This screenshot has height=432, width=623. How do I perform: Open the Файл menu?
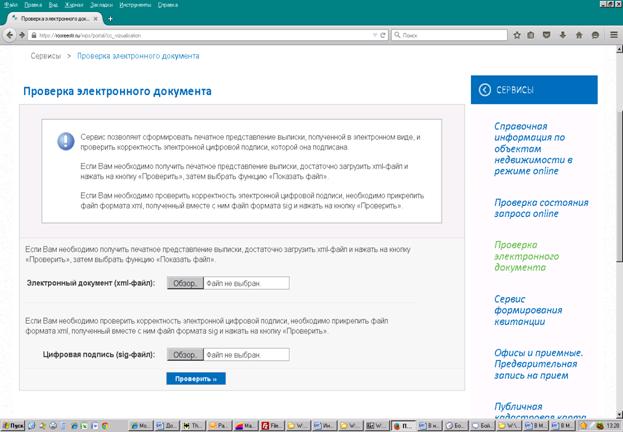(10, 5)
